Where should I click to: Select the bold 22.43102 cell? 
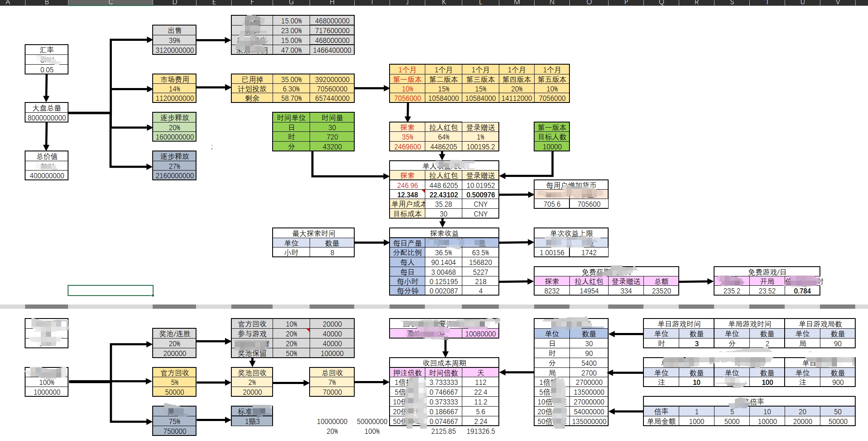coord(444,195)
